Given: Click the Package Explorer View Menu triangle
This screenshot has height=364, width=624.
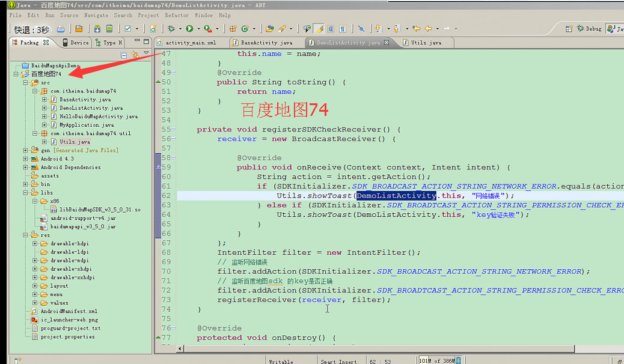Looking at the screenshot, I should 147,53.
